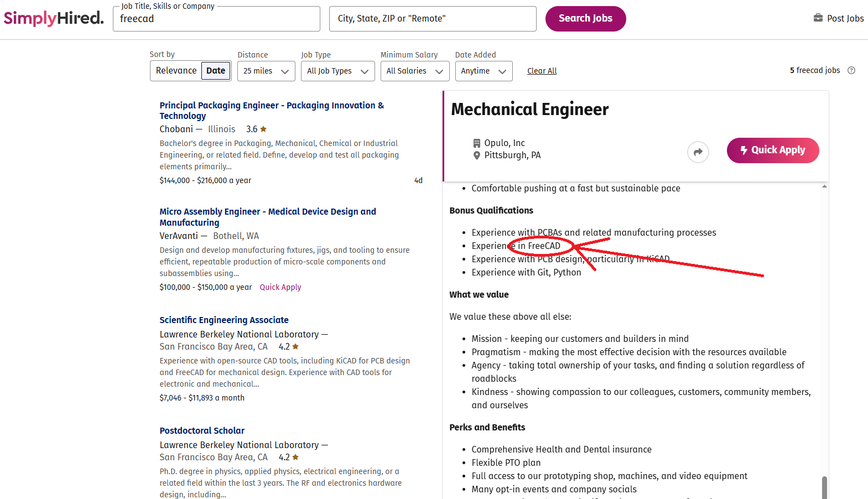Screen dimensions: 868x499
Task: Open the Distance 25 miles dropdown
Action: pos(266,71)
